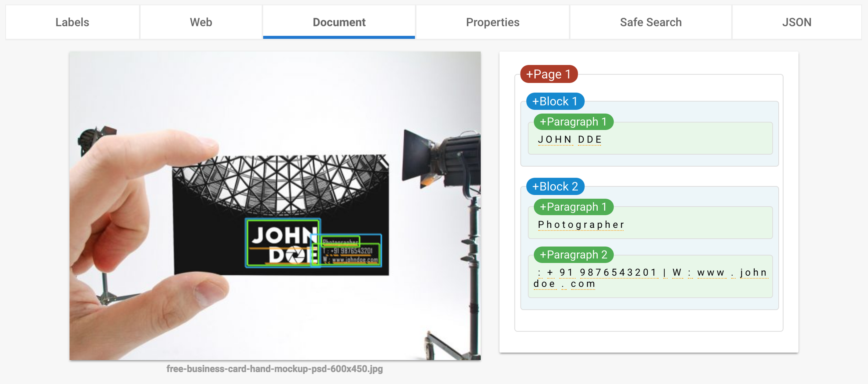Click the word DDE in results
Image resolution: width=868 pixels, height=384 pixels.
click(x=589, y=139)
